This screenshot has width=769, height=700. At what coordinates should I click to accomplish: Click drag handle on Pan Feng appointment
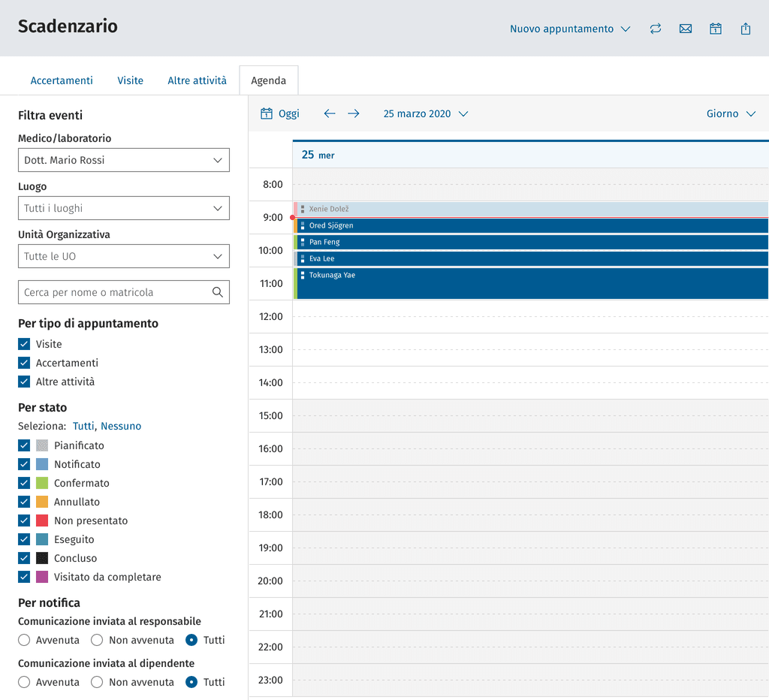coord(303,242)
